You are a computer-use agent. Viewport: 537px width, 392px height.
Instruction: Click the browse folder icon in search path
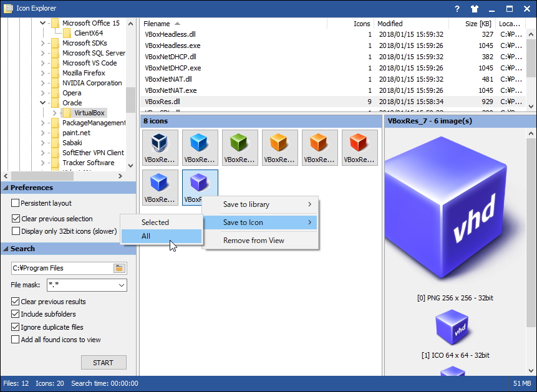coord(119,268)
